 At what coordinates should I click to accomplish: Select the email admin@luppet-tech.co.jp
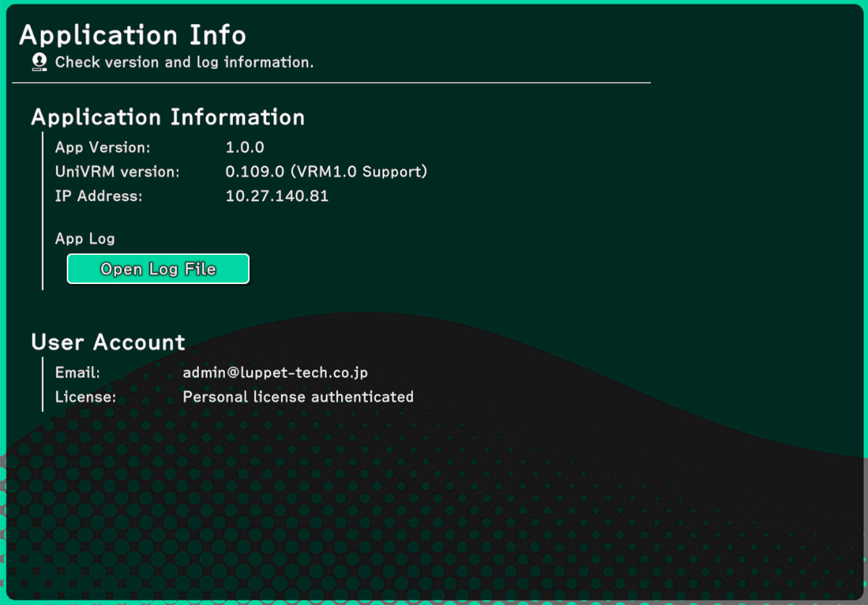point(275,373)
